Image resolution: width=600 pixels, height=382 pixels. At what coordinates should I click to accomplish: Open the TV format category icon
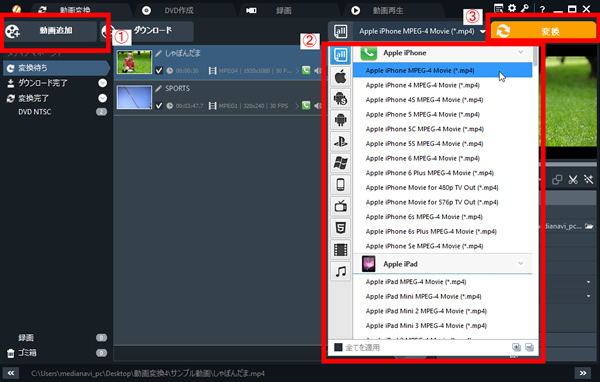pos(341,206)
